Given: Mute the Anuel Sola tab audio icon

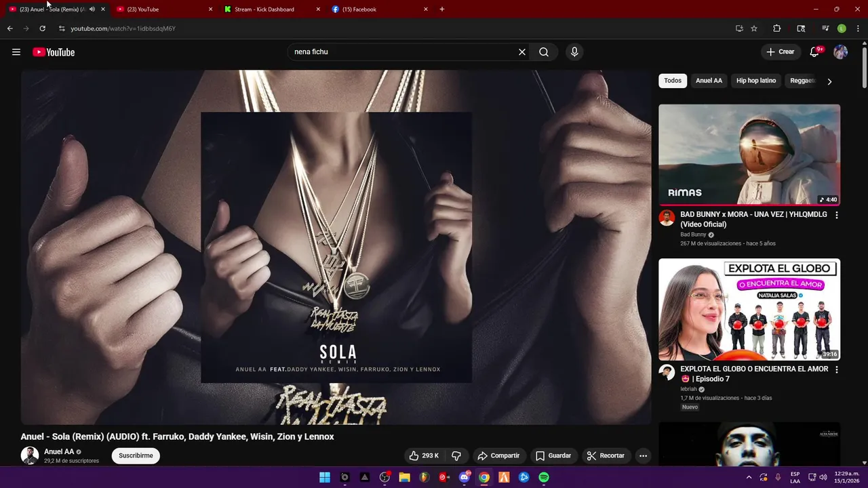Looking at the screenshot, I should (x=92, y=9).
